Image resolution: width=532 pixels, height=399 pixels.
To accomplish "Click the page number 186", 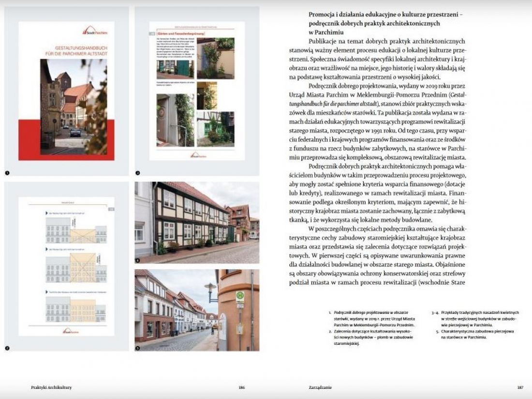I will (241, 387).
